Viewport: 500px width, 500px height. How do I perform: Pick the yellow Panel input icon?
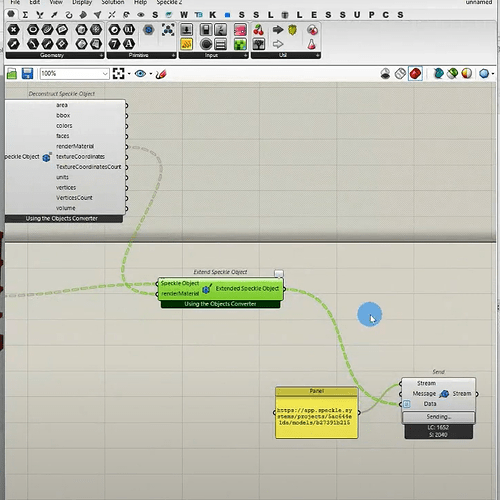[x=187, y=44]
